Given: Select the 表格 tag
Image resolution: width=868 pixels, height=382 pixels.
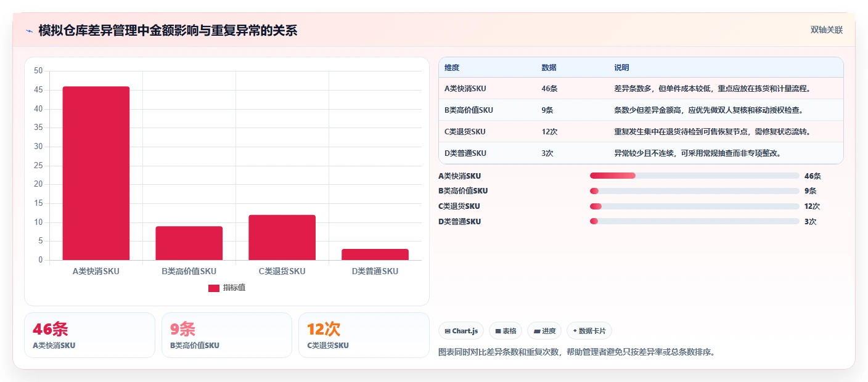Looking at the screenshot, I should pyautogui.click(x=506, y=331).
